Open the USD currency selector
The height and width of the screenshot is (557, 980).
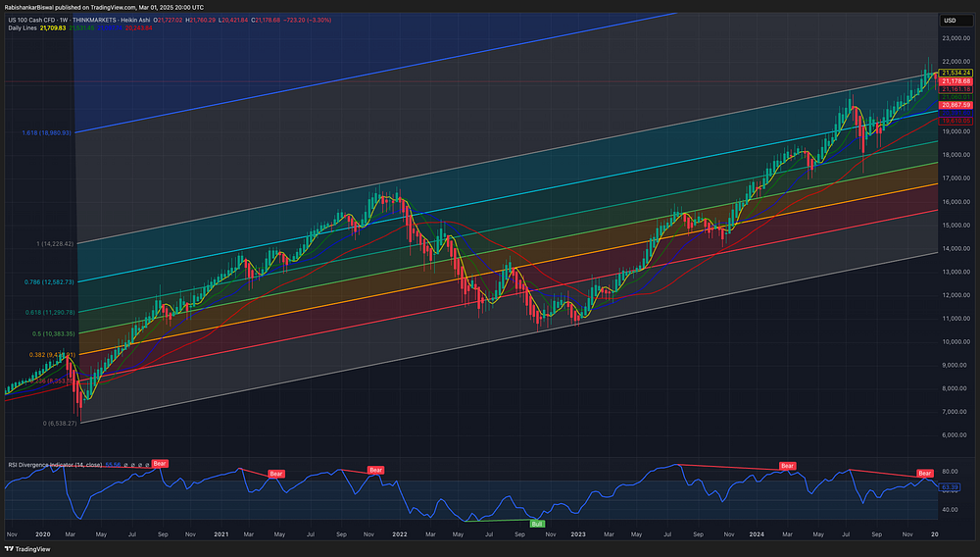956,20
